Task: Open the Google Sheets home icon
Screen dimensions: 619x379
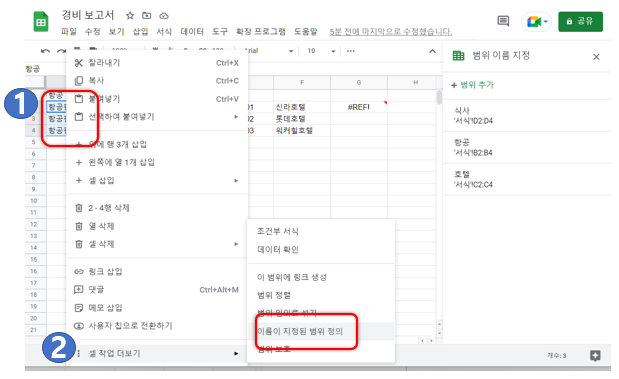Action: 41,21
